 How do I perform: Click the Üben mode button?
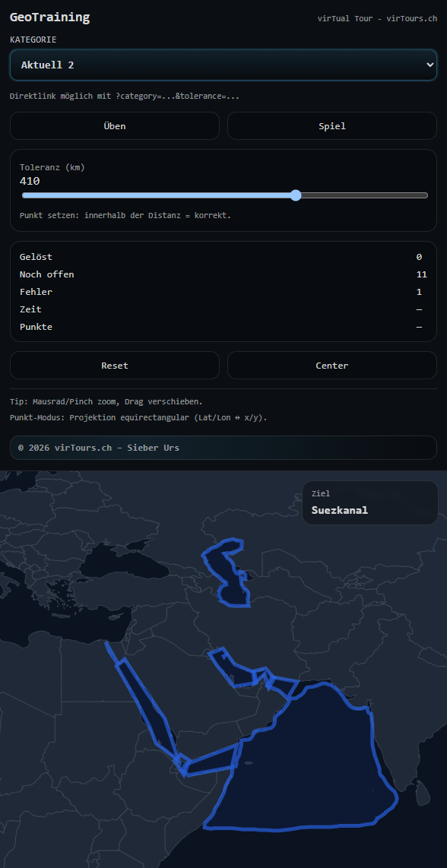coord(115,125)
